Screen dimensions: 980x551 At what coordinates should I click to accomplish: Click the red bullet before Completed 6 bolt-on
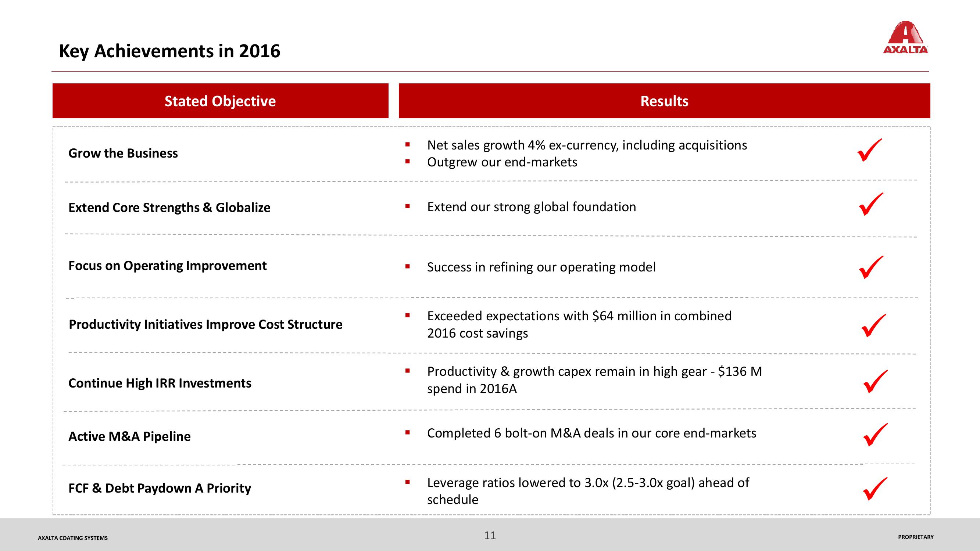click(x=407, y=432)
